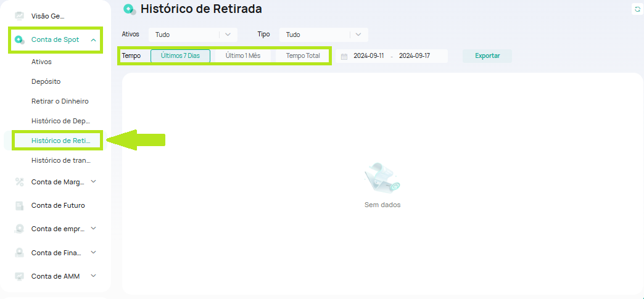Open the Tipo filter dropdown
The height and width of the screenshot is (299, 644).
[324, 35]
